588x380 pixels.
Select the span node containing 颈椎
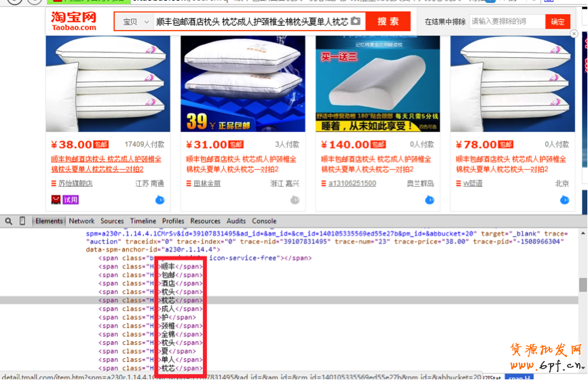coord(150,326)
